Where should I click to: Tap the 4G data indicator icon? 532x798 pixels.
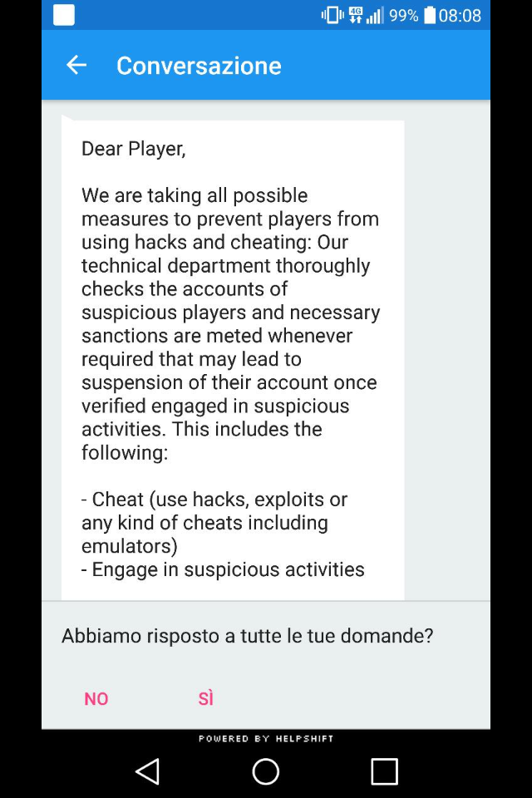[x=356, y=15]
